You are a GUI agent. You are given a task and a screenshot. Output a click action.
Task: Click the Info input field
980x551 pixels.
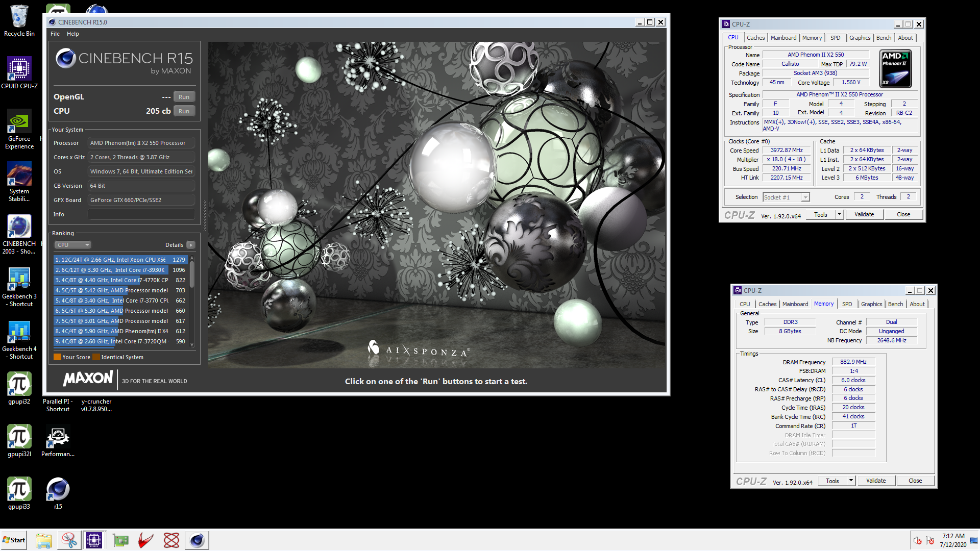[x=141, y=214]
